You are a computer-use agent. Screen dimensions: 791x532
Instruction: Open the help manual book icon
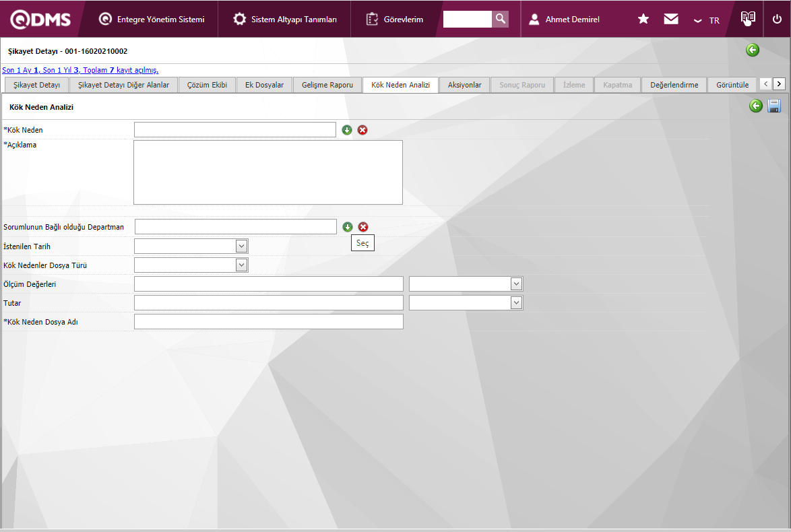point(748,19)
